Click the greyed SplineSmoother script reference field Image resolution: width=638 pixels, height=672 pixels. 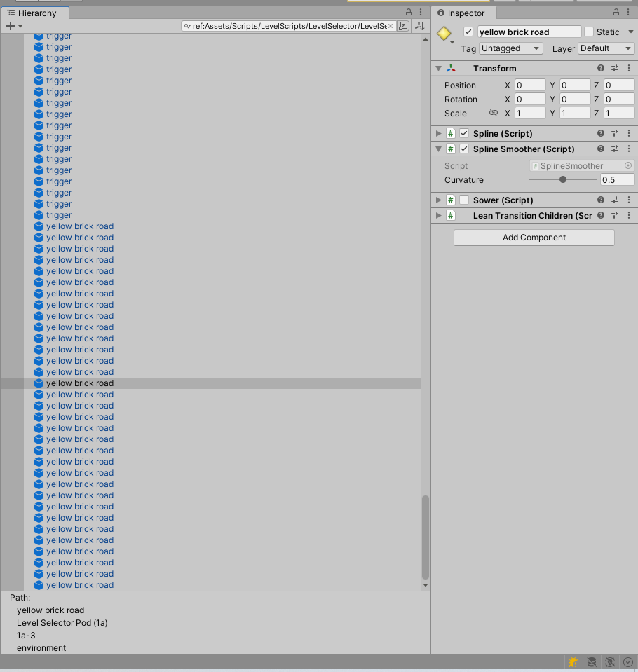pyautogui.click(x=582, y=165)
